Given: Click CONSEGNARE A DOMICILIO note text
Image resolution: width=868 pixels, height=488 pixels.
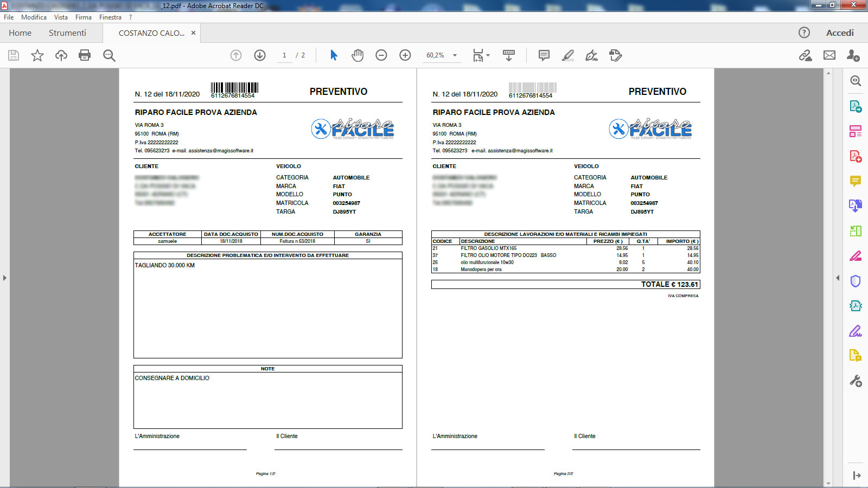Looking at the screenshot, I should point(172,378).
